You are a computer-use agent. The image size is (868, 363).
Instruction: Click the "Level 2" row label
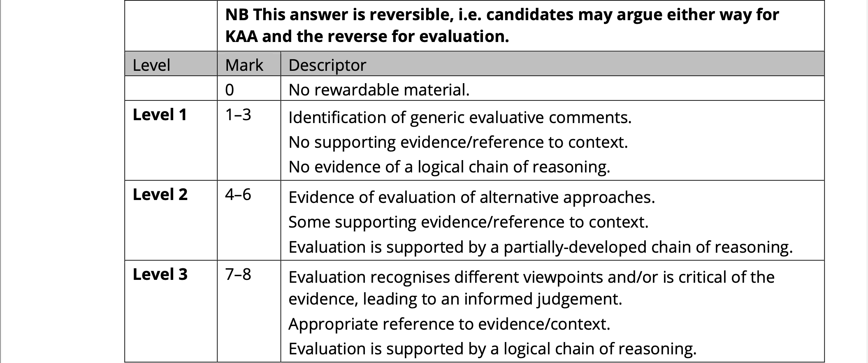click(160, 195)
